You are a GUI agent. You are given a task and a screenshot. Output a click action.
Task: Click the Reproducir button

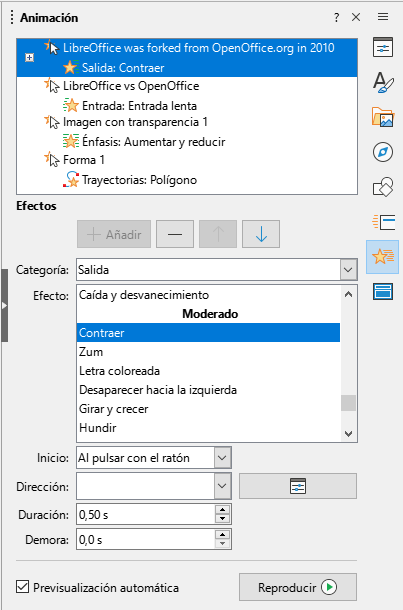click(298, 587)
